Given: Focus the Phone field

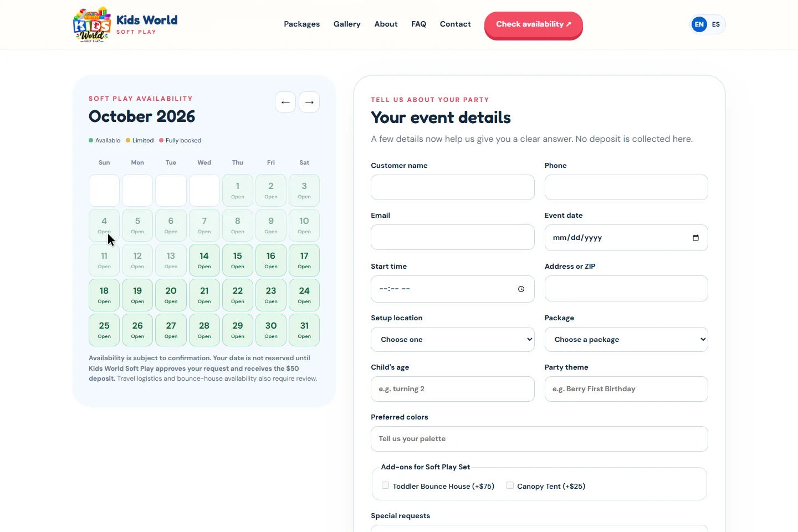Looking at the screenshot, I should (626, 187).
